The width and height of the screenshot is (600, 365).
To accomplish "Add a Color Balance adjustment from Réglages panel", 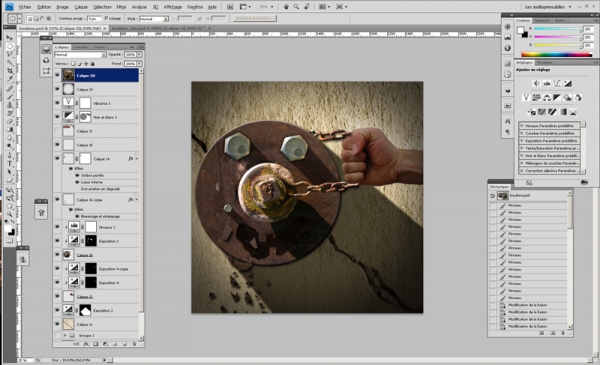I will point(547,98).
